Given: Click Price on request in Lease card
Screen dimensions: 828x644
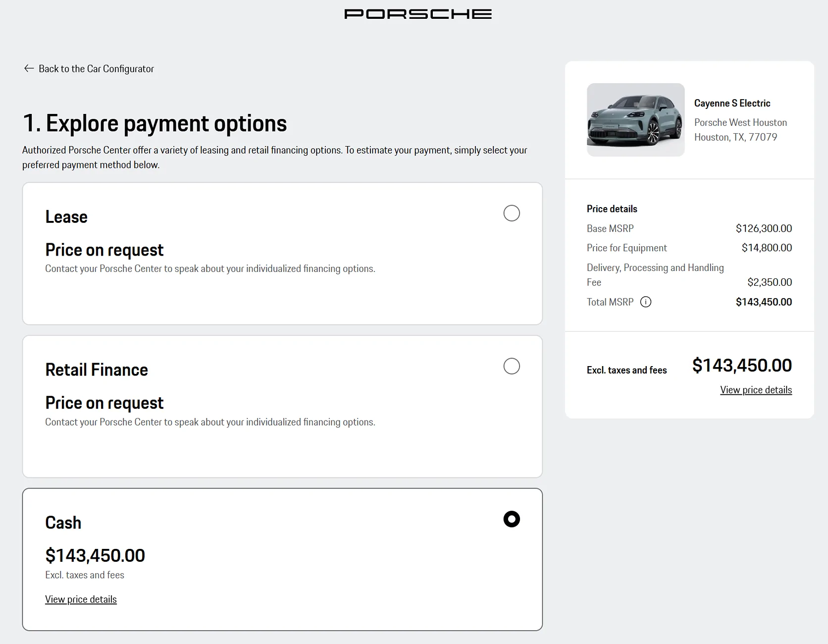Looking at the screenshot, I should coord(104,250).
